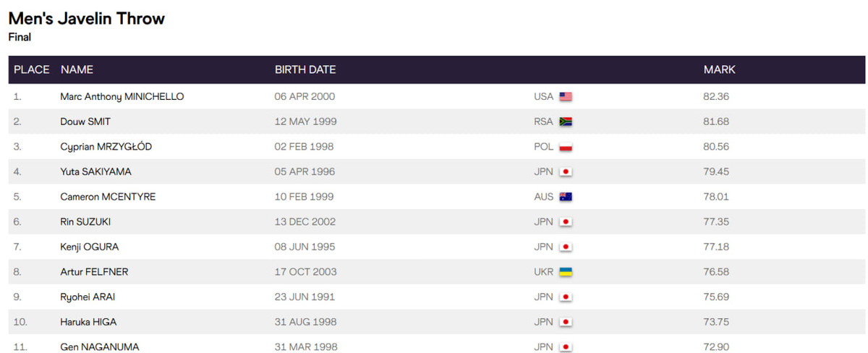Click the Australia flag beside Cameron McEntyre
868x353 pixels.
566,197
